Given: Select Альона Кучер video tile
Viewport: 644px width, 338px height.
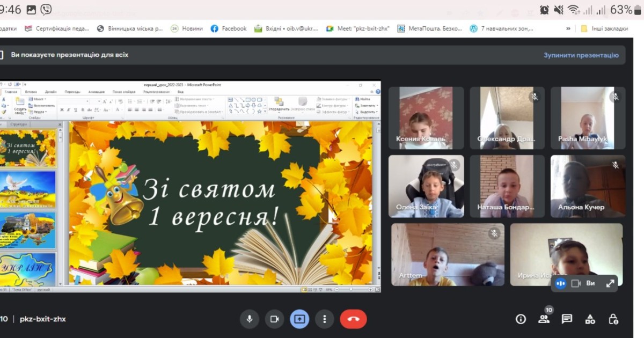Looking at the screenshot, I should click(588, 186).
